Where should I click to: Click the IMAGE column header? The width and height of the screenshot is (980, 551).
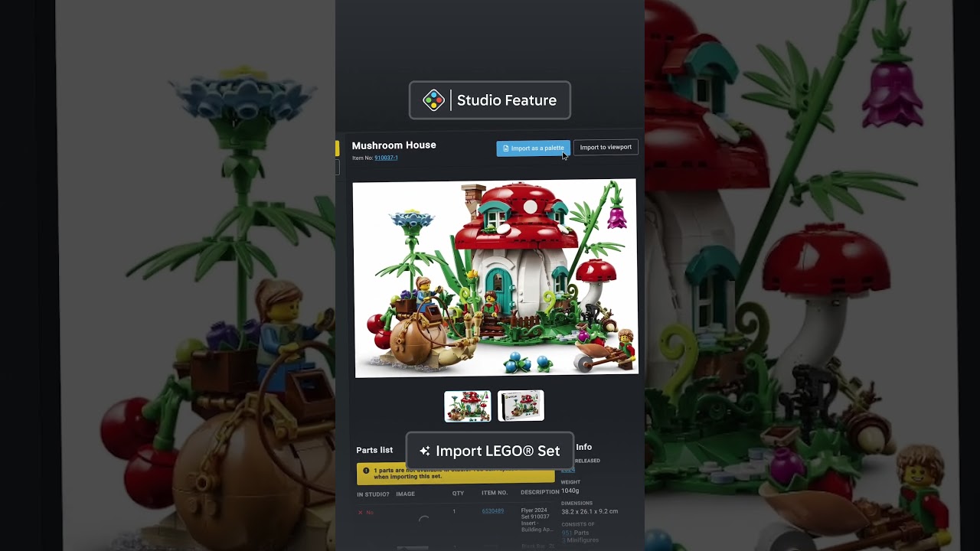pos(405,494)
